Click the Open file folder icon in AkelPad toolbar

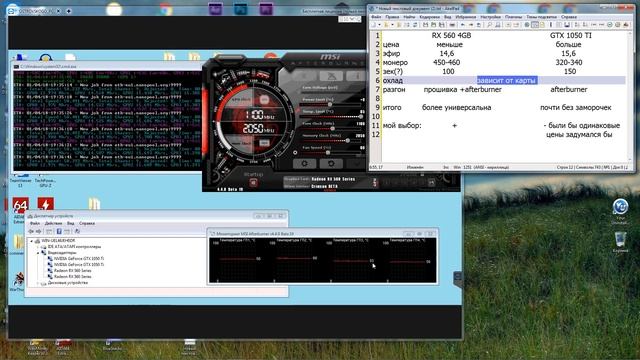click(386, 25)
